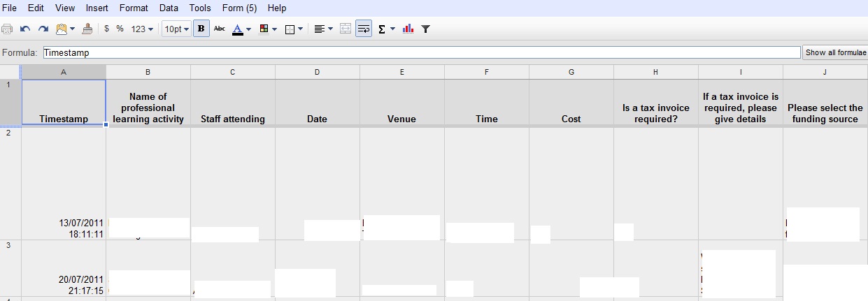This screenshot has height=301, width=868.
Task: Format as currency with dollar sign
Action: point(106,29)
